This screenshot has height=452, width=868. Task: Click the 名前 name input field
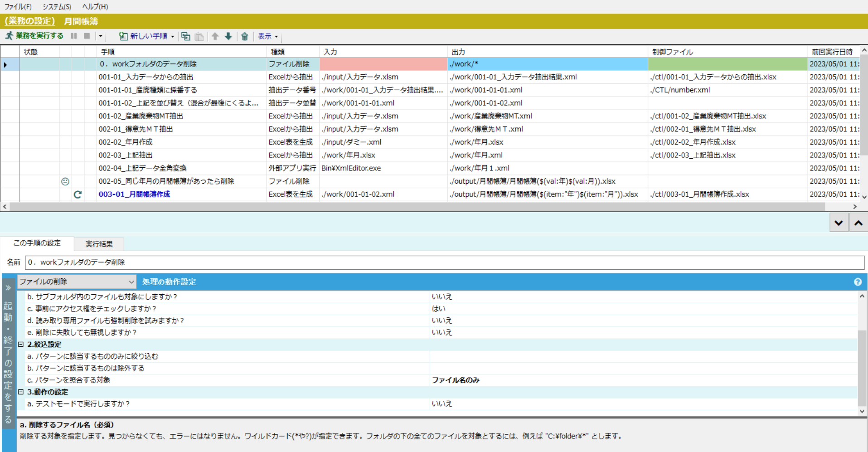pos(444,262)
